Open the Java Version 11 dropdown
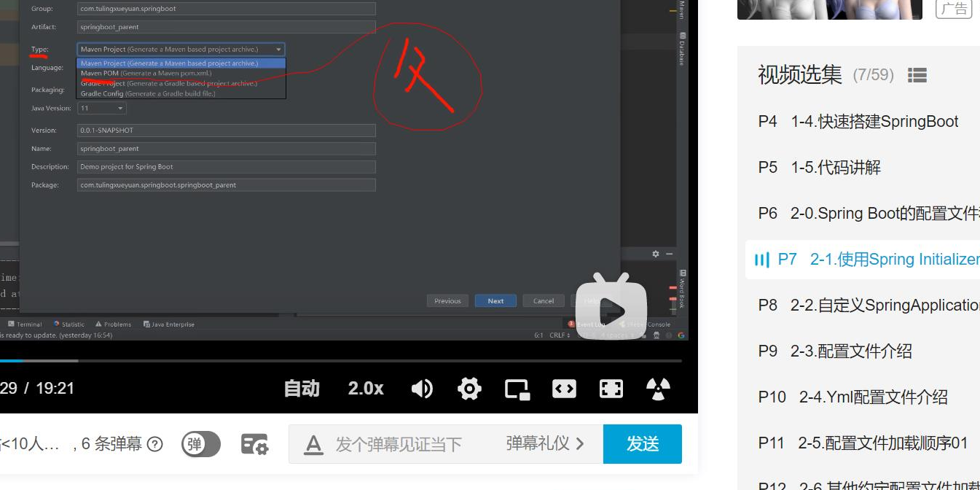Image resolution: width=980 pixels, height=490 pixels. pos(102,108)
